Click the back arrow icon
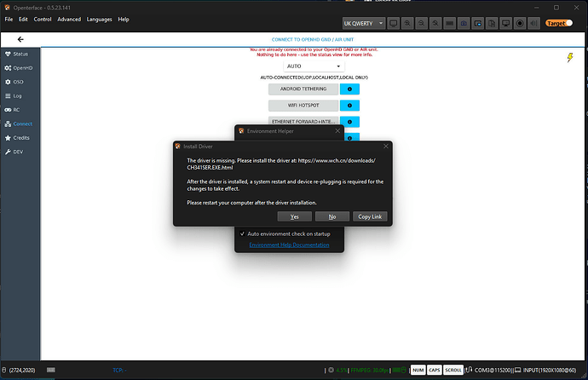The height and width of the screenshot is (380, 588). pyautogui.click(x=20, y=39)
